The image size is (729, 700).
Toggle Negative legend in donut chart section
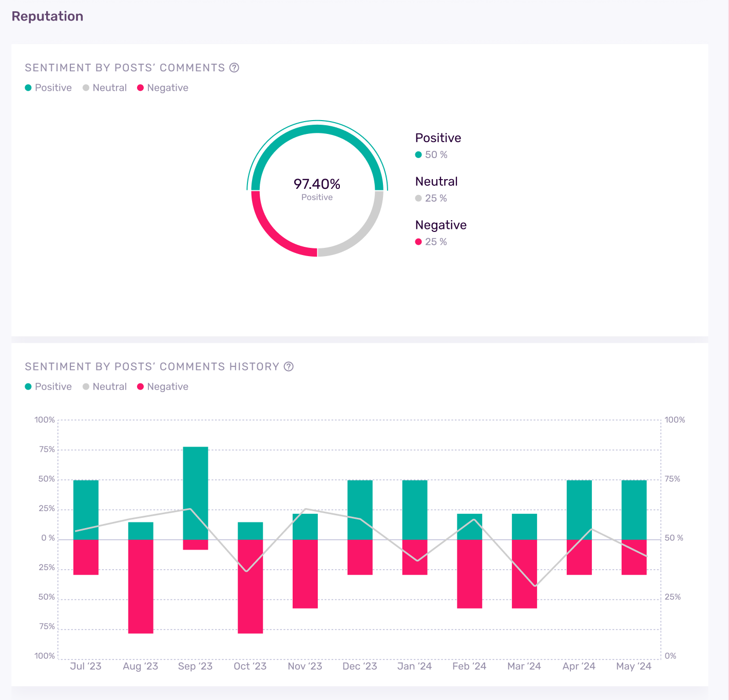(x=163, y=88)
